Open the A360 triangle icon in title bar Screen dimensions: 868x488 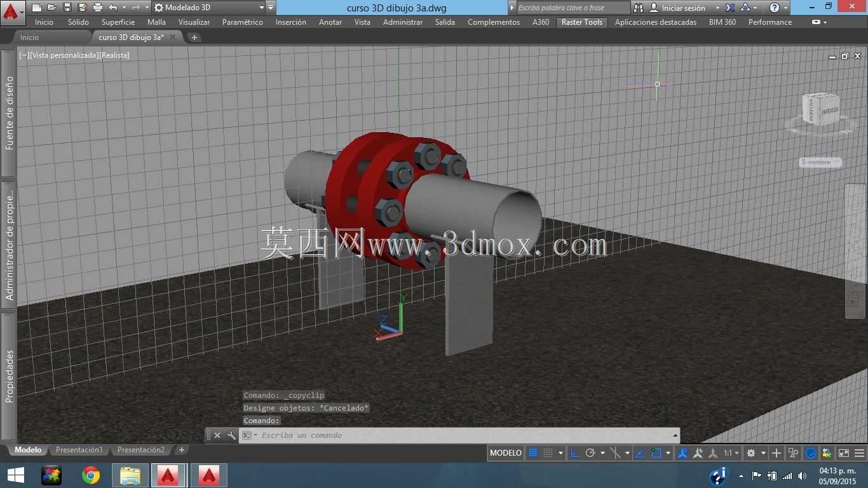745,8
